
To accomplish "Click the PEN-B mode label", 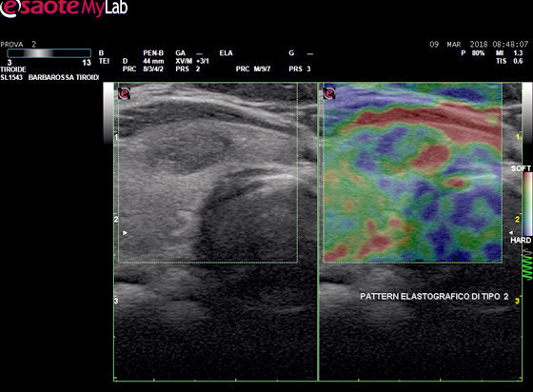I will tap(153, 53).
